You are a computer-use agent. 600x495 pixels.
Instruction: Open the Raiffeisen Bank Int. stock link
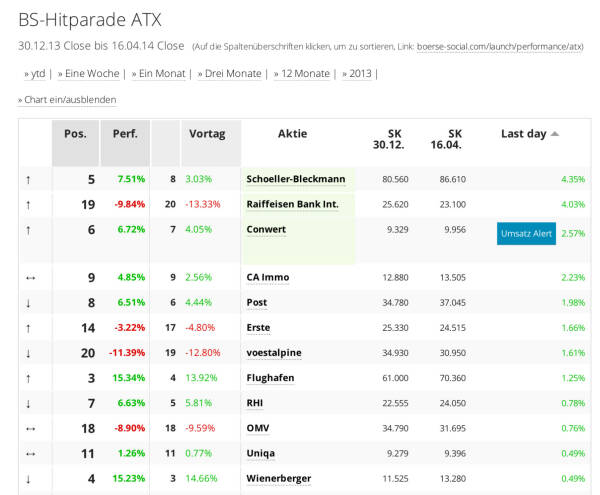[x=292, y=204]
